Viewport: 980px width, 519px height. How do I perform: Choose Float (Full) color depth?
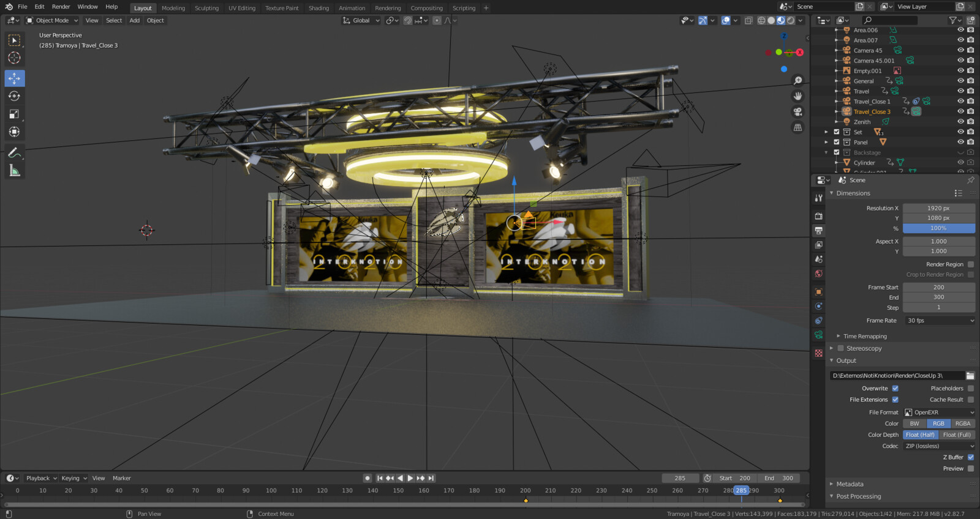point(957,435)
